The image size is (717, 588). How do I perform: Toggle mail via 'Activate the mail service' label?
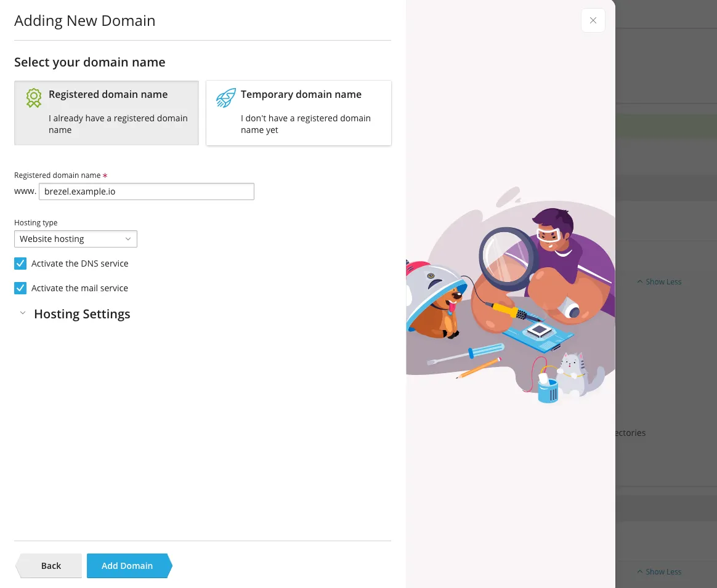pyautogui.click(x=80, y=288)
